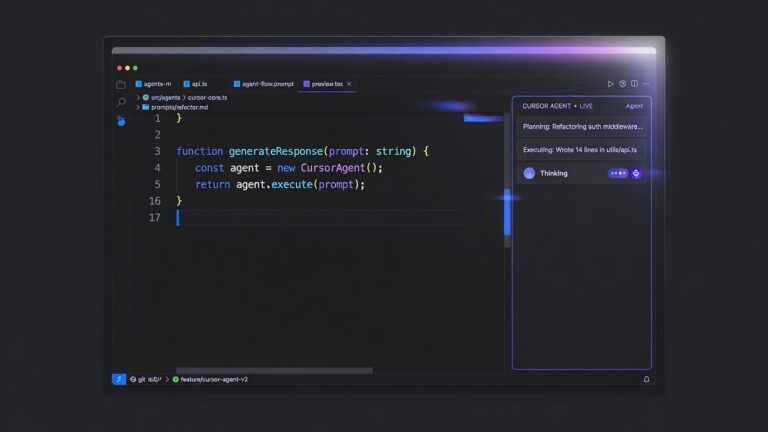Click the feature/cursor-agent-v2 branch label
Viewport: 768px width, 432px height.
(214, 379)
